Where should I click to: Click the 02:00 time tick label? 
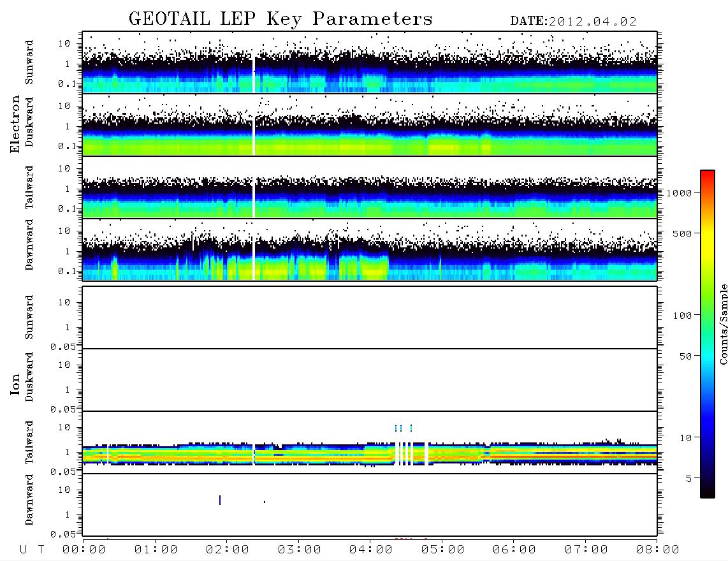[228, 550]
